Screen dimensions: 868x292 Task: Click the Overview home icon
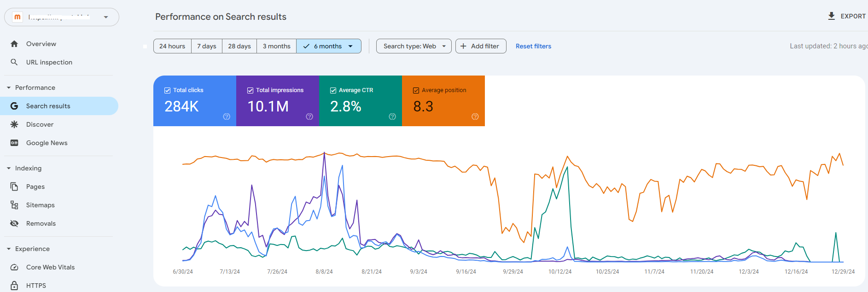(14, 44)
